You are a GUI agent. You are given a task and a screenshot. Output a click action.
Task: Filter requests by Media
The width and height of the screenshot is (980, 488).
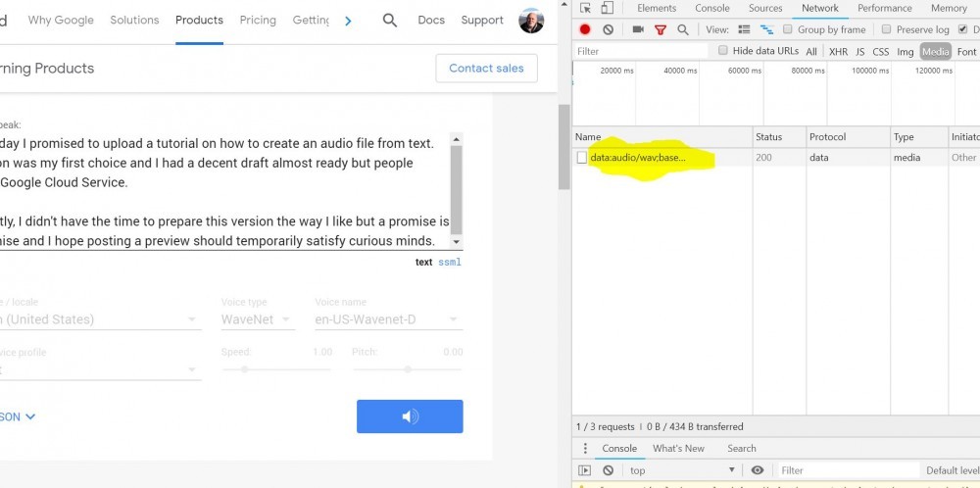[x=935, y=52]
